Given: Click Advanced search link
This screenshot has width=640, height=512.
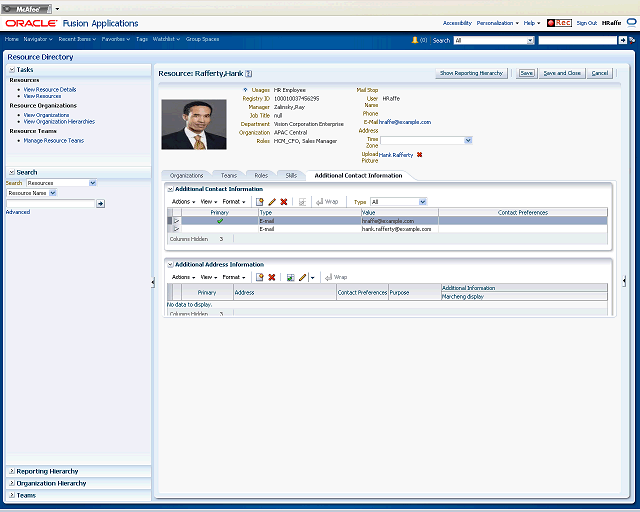Looking at the screenshot, I should click(18, 212).
